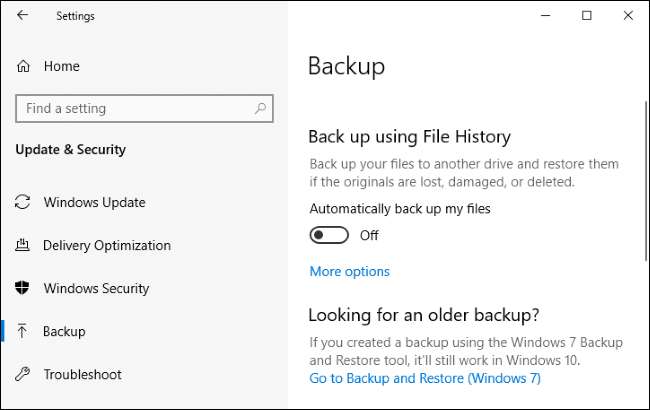
Task: Click the Find a setting search box
Action: tap(135, 108)
